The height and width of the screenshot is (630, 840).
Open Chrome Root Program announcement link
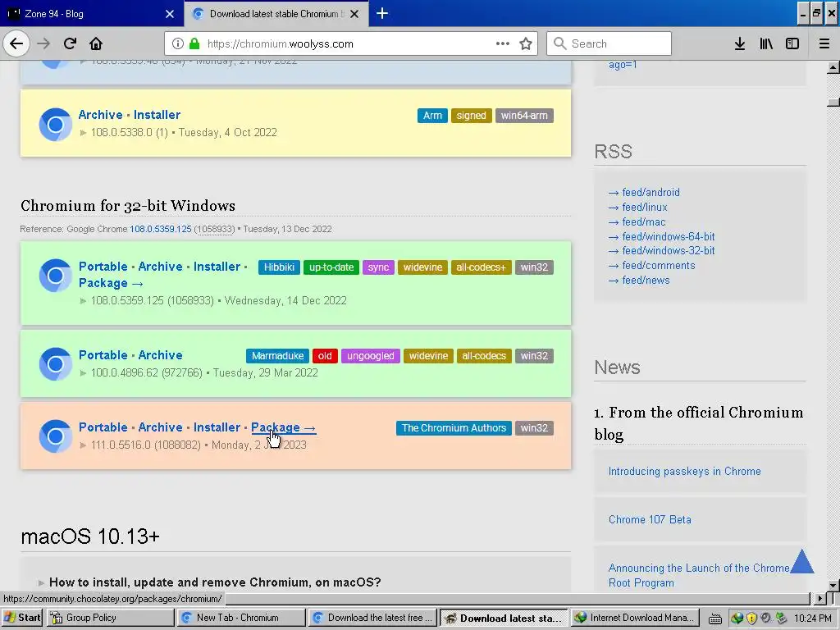pos(699,575)
